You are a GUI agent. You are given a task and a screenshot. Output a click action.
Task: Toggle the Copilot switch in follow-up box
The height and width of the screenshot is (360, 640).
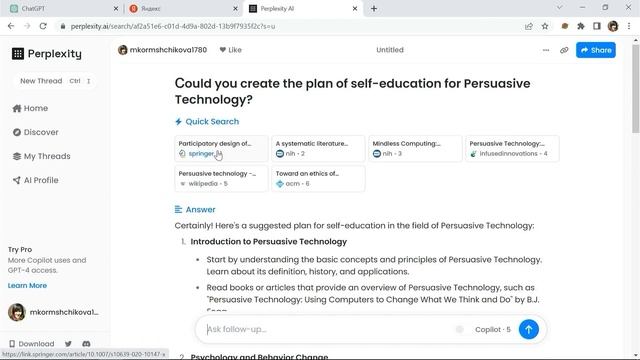[460, 329]
